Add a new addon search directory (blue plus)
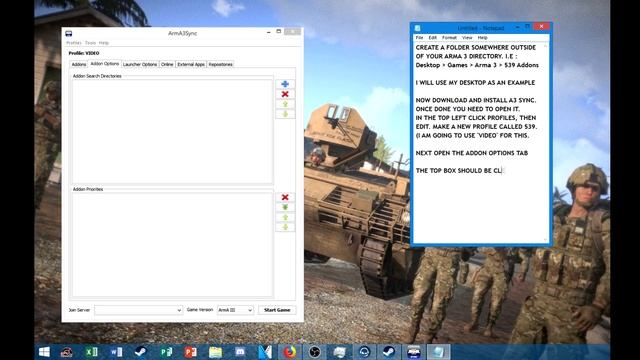The width and height of the screenshot is (640, 360). pyautogui.click(x=285, y=84)
